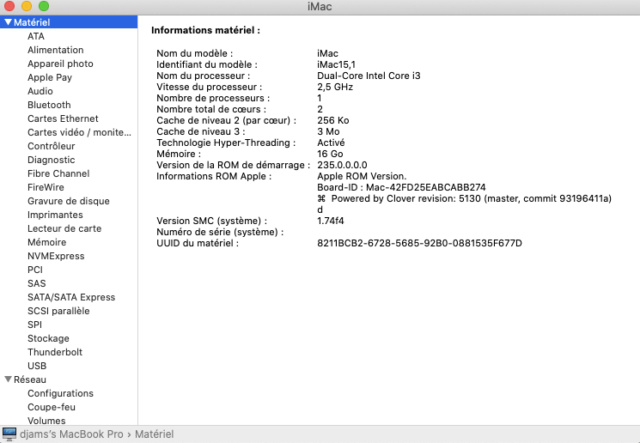This screenshot has height=443, width=640.
Task: Select the Réseau category header
Action: tap(30, 380)
